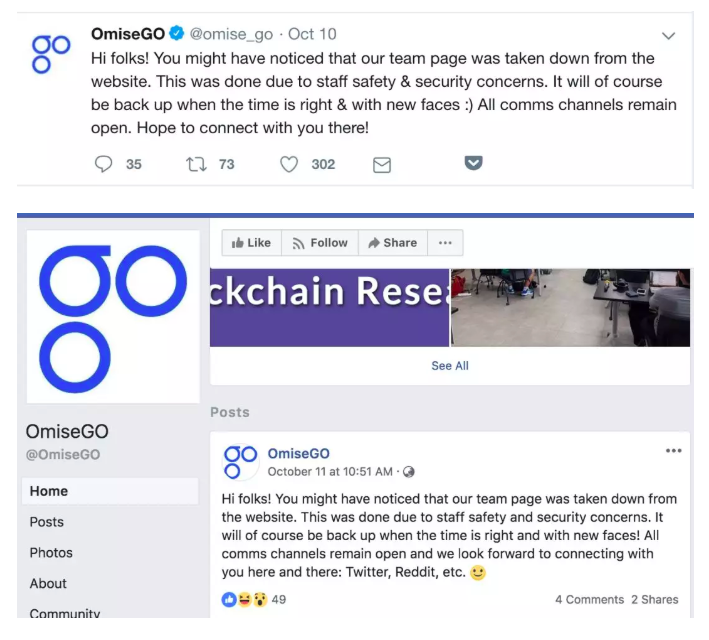Image resolution: width=709 pixels, height=640 pixels.
Task: Click the Facebook reaction emojis on post
Action: click(x=245, y=600)
